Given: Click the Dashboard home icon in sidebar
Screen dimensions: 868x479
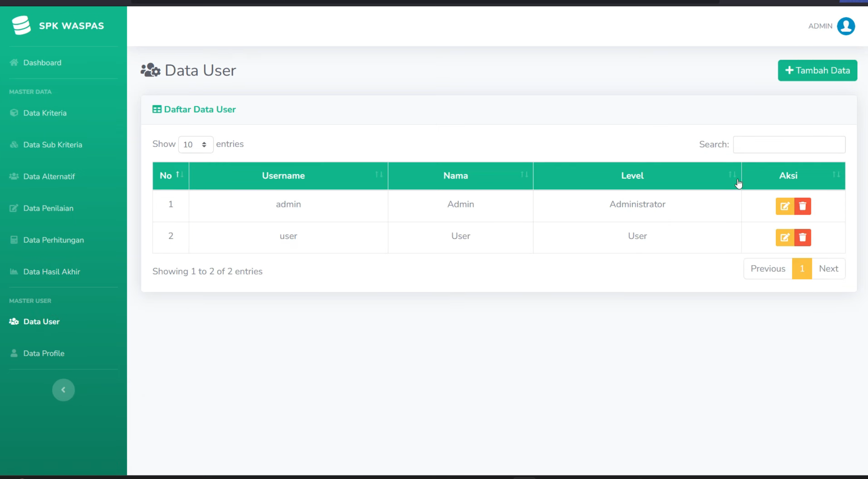Looking at the screenshot, I should pos(14,63).
